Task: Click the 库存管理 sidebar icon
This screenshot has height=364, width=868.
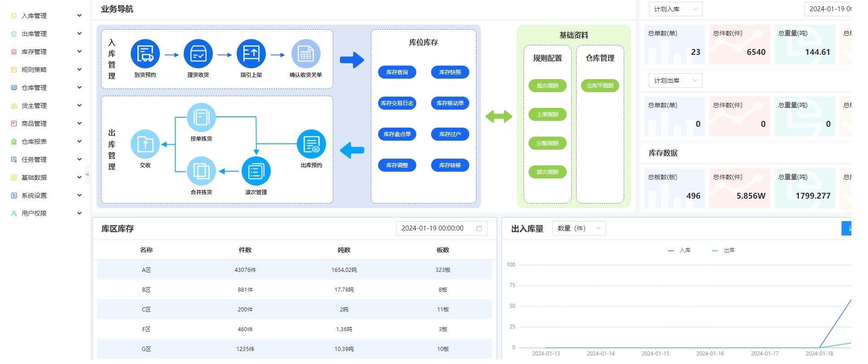Action: click(14, 52)
